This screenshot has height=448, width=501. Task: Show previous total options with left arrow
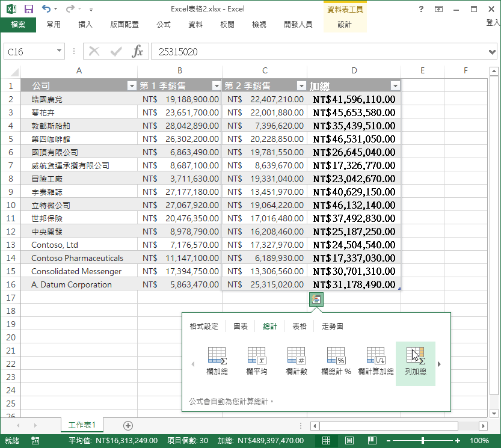point(192,364)
